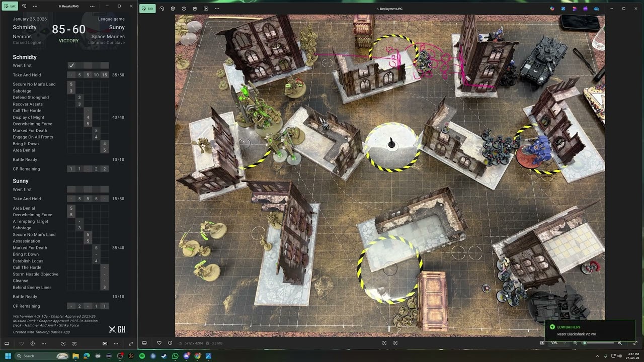Share the Deployment.JPG photo

pyautogui.click(x=195, y=9)
